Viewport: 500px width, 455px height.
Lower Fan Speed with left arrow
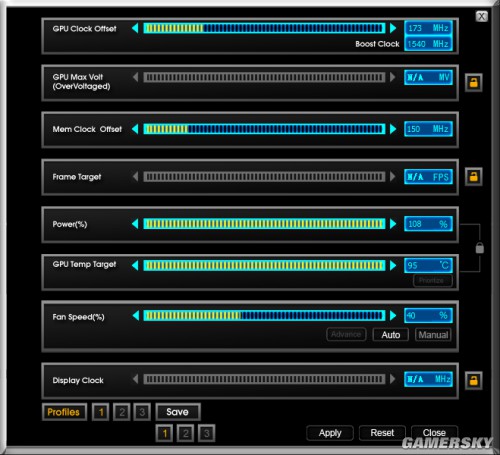pyautogui.click(x=135, y=315)
